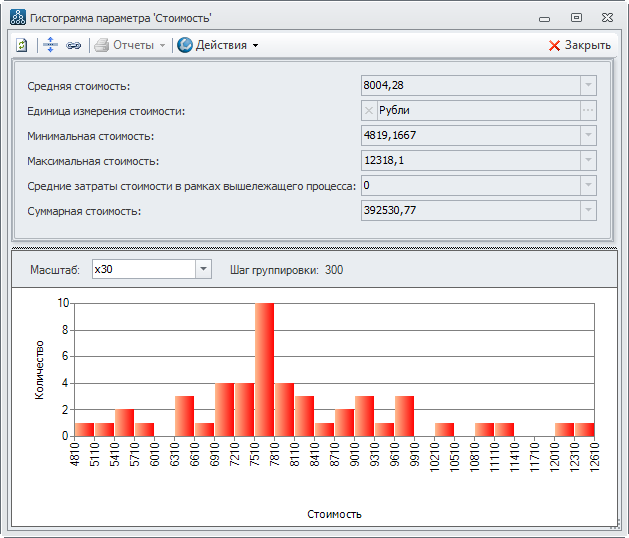Screen dimensions: 629x538
Task: Open Максимальная стоимость dropdown arrow
Action: point(588,161)
